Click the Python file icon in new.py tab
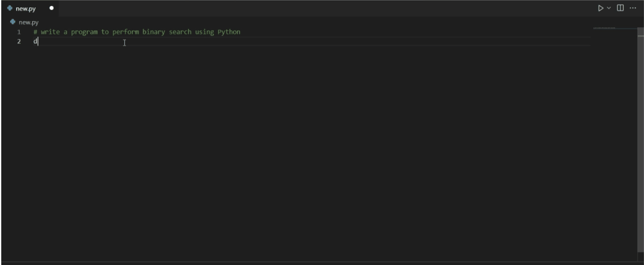644x265 pixels. [x=10, y=8]
